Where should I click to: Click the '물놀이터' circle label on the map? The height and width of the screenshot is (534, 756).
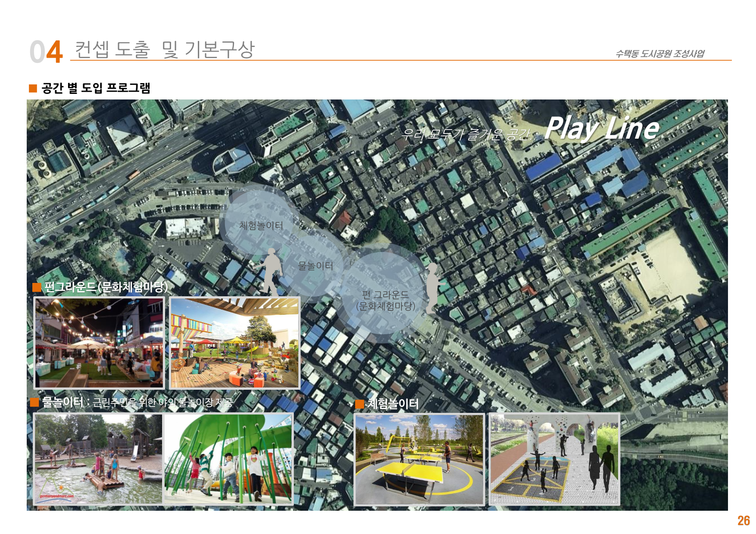coord(316,266)
